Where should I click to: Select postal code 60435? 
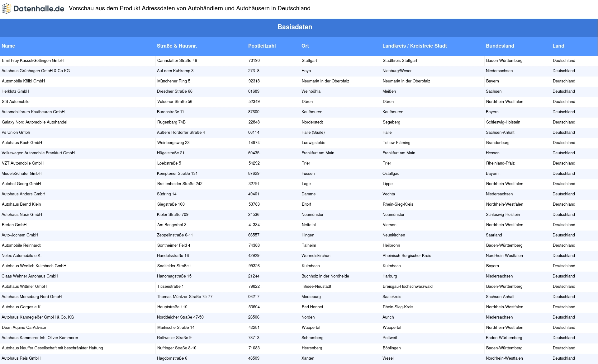[254, 153]
